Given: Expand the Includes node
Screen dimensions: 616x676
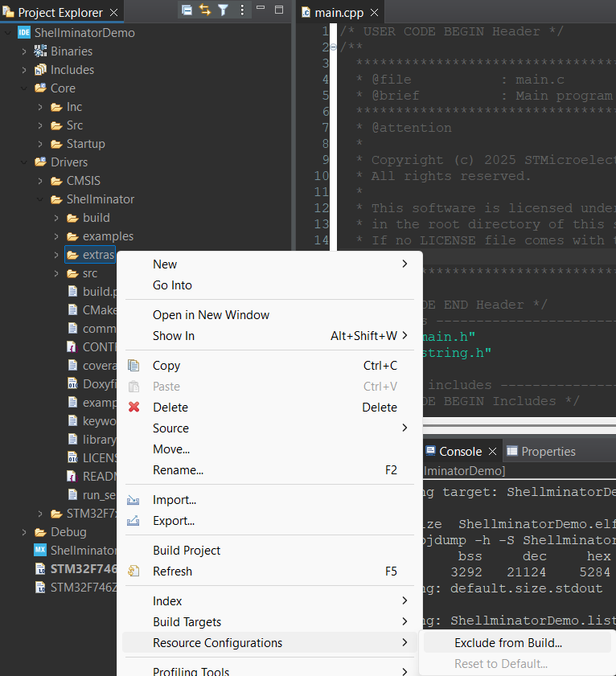Looking at the screenshot, I should click(x=24, y=70).
